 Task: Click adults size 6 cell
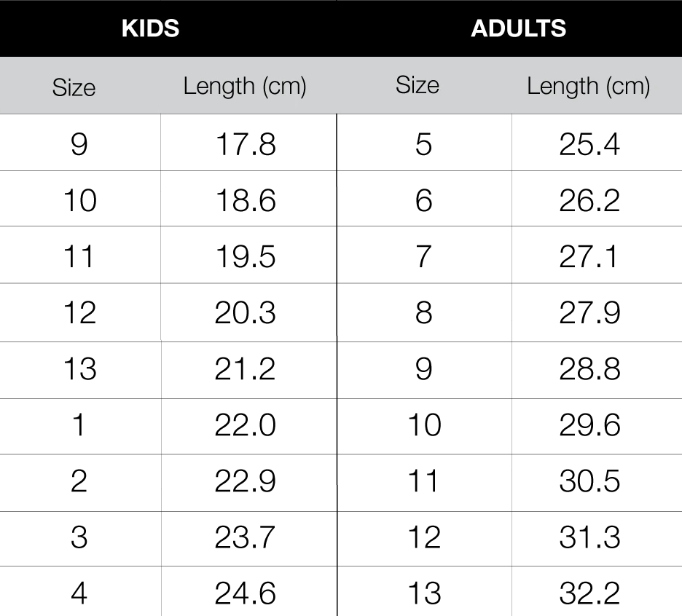click(424, 198)
